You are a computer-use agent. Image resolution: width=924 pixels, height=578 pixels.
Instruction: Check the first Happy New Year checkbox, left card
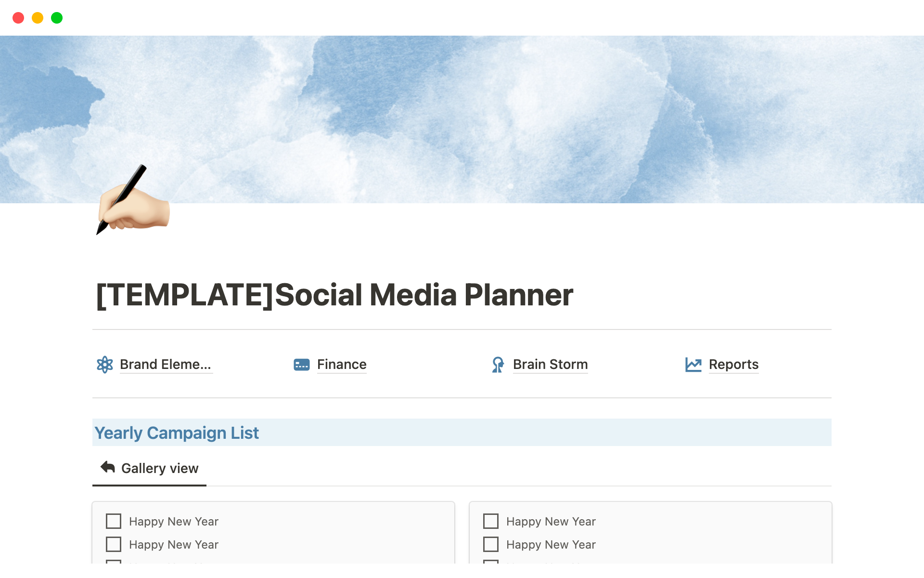(x=113, y=521)
